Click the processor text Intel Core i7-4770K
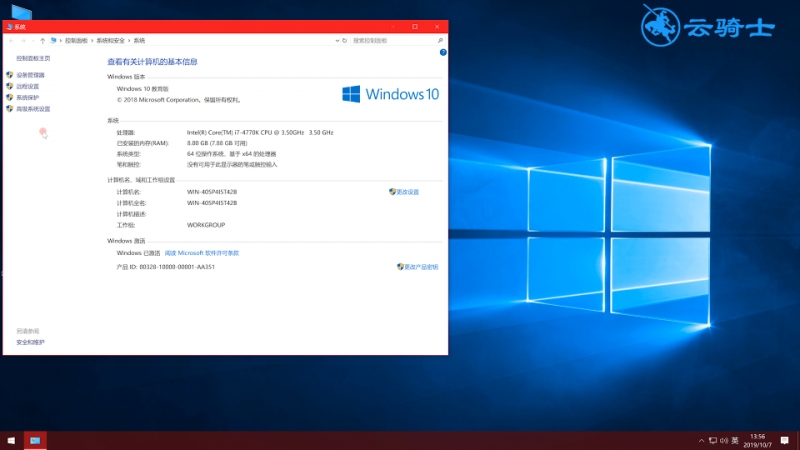800x450 pixels. point(260,132)
